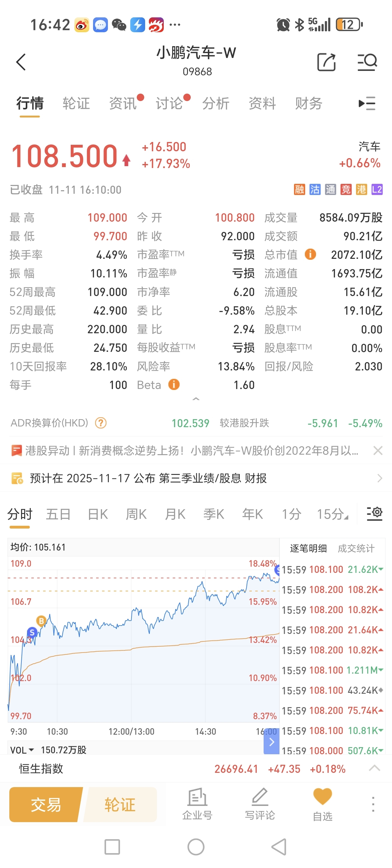Tap ADR换算价 question mark icon
This screenshot has width=392, height=868.
click(101, 423)
